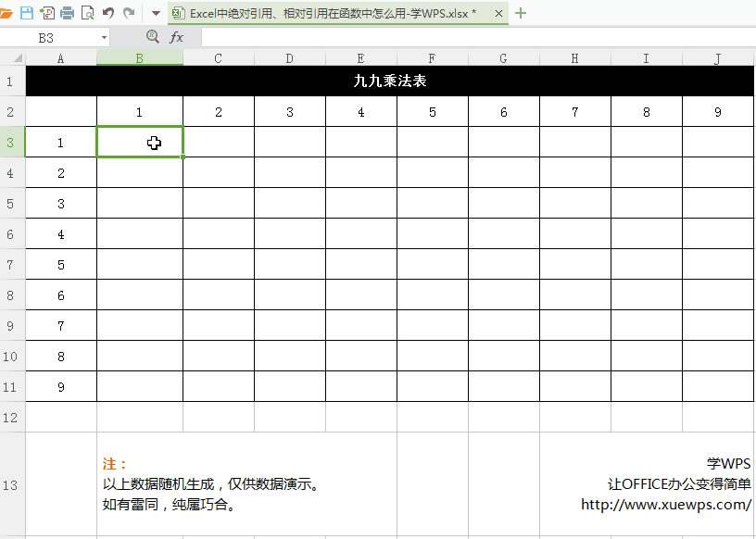This screenshot has width=756, height=539.
Task: Click the magnifier search icon near formula bar
Action: (x=154, y=37)
